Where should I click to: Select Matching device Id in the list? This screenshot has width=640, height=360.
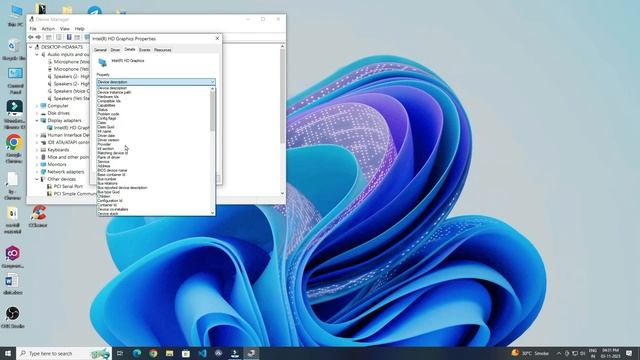(x=113, y=153)
